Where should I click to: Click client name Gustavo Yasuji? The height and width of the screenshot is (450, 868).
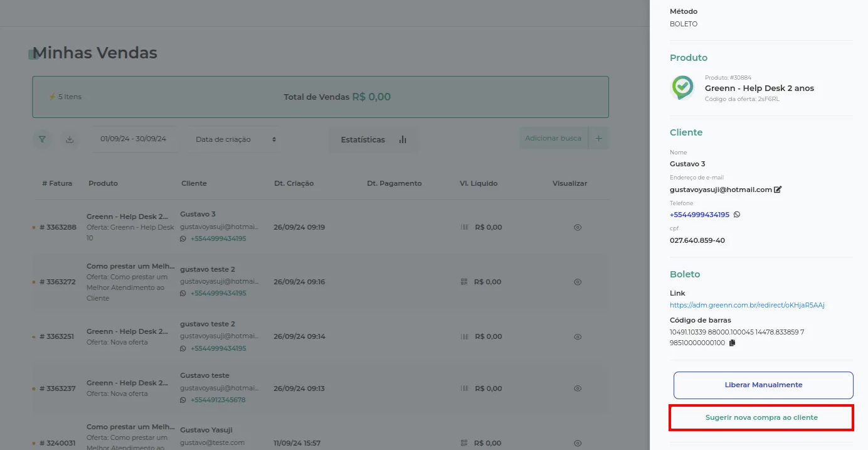(x=206, y=430)
